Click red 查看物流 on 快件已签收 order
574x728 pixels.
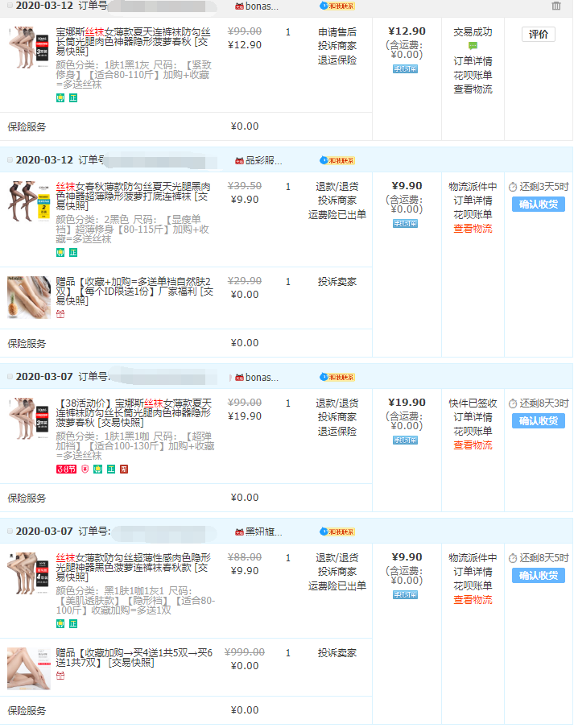473,445
